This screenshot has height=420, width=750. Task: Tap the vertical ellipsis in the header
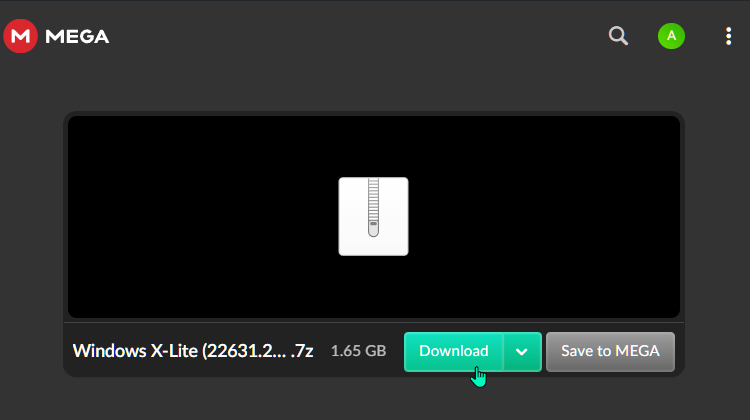[x=728, y=36]
